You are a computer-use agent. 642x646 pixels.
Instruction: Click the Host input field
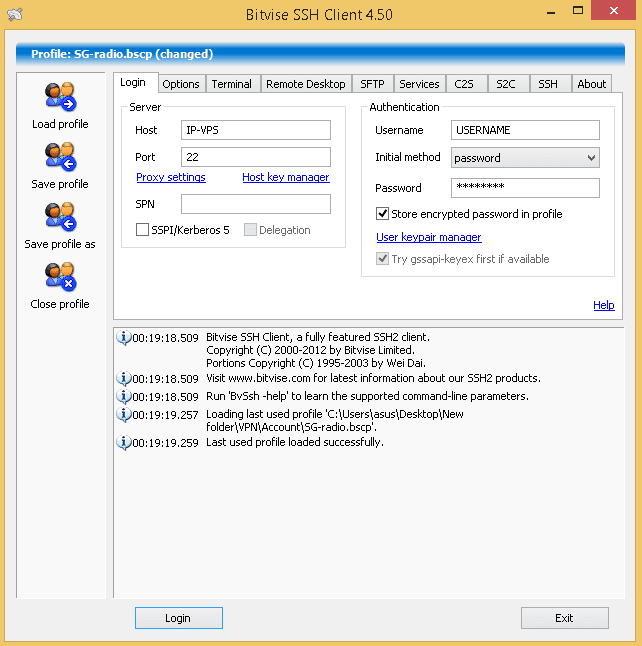click(x=255, y=130)
